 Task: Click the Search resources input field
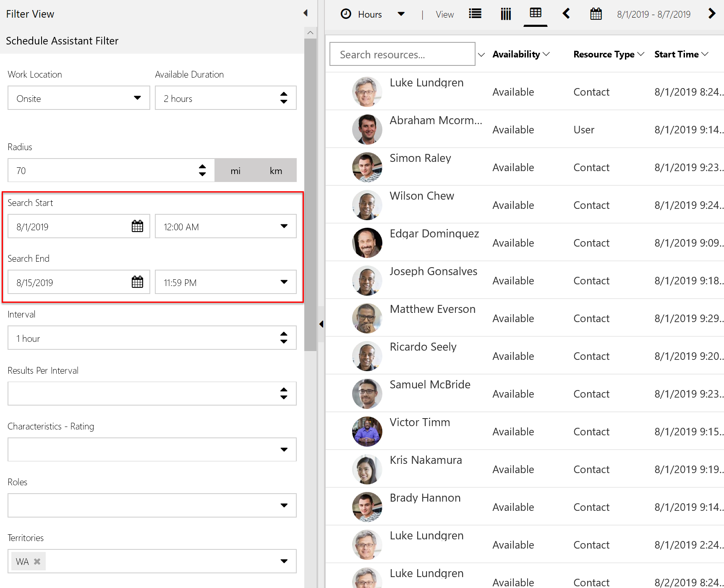[403, 54]
